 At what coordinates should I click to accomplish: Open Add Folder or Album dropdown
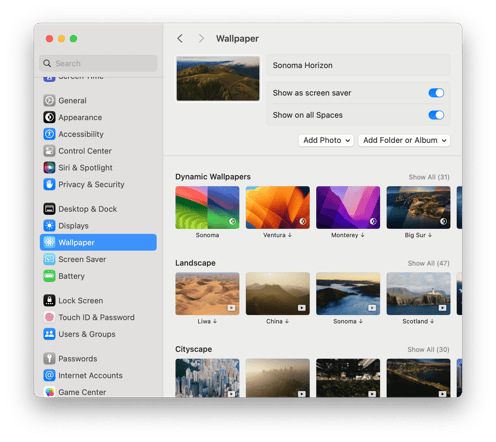pos(404,140)
